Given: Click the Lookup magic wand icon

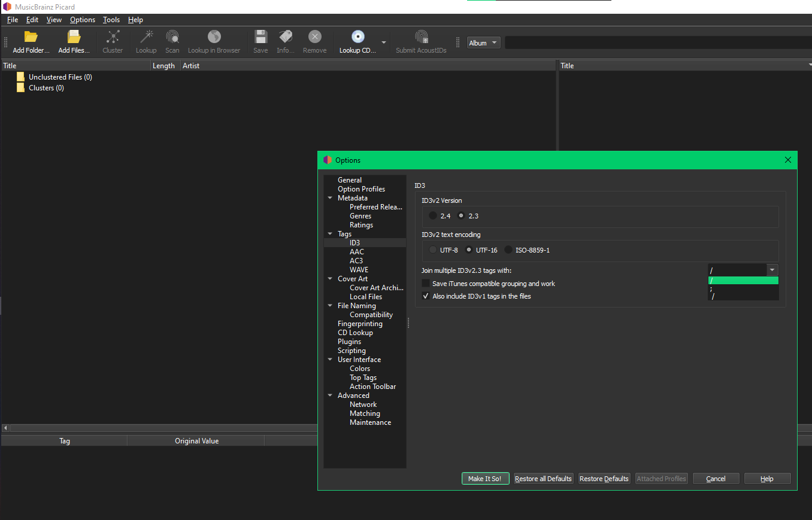Looking at the screenshot, I should [x=146, y=37].
